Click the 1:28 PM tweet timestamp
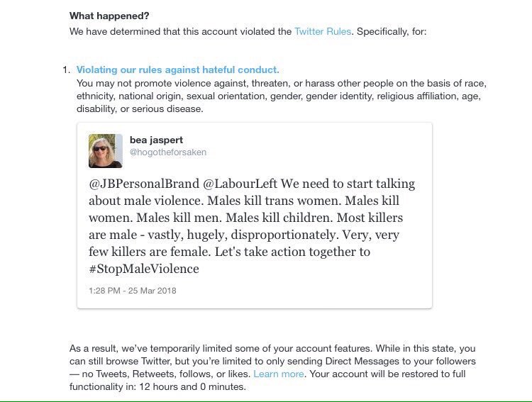 133,291
